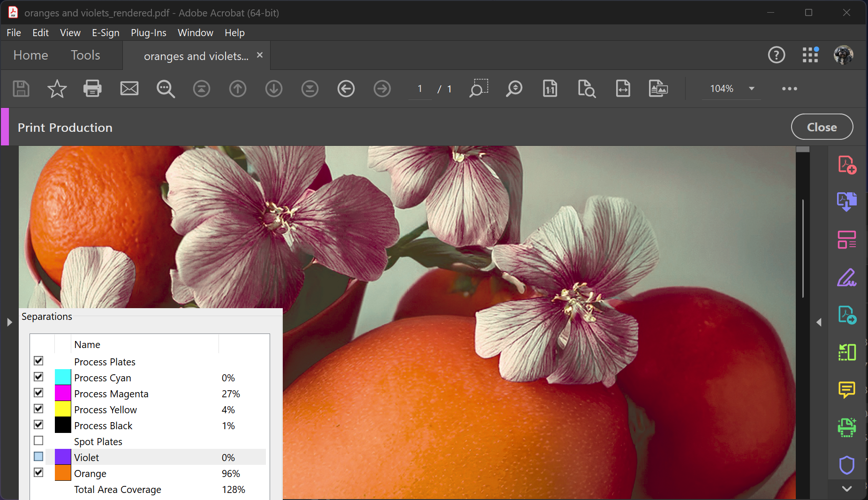868x500 pixels.
Task: Open Protect shield tool in right sidebar
Action: (x=847, y=465)
